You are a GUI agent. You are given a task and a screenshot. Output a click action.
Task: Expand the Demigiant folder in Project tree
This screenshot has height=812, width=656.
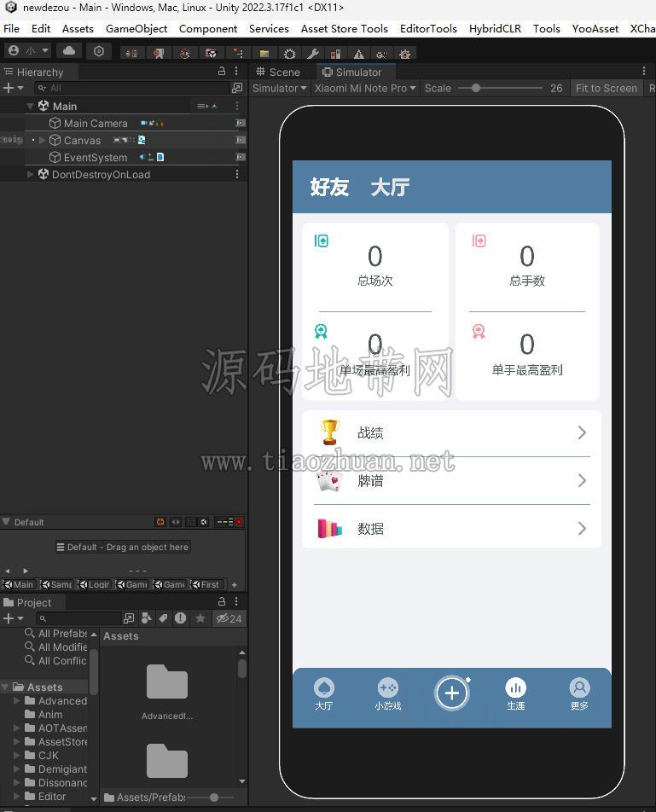pyautogui.click(x=16, y=769)
